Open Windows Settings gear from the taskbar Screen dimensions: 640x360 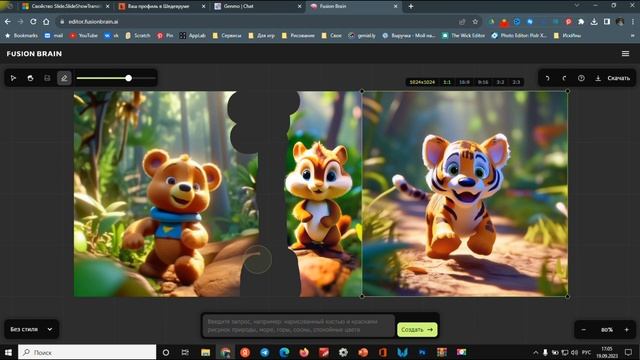343,352
